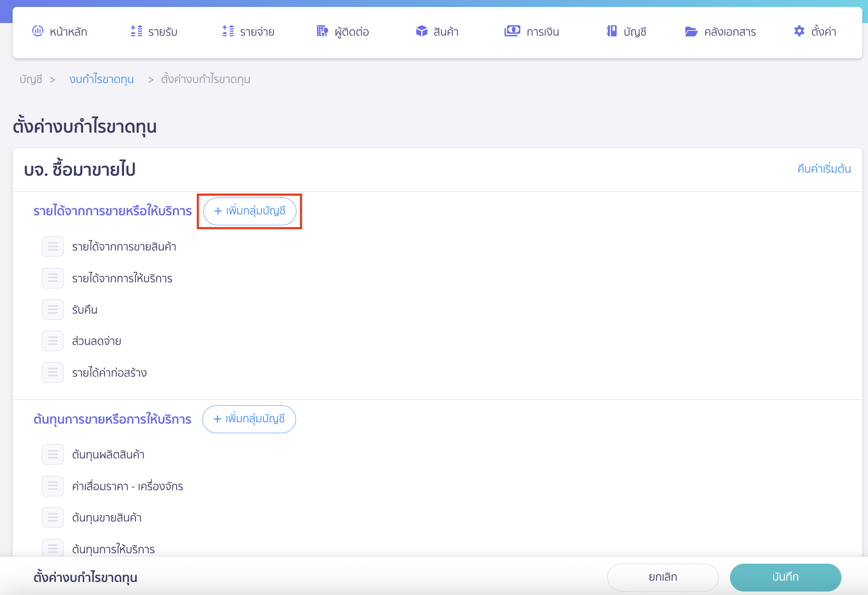
Task: Click drag handle beside ต้นทุนผลิตสินค้า
Action: [53, 455]
